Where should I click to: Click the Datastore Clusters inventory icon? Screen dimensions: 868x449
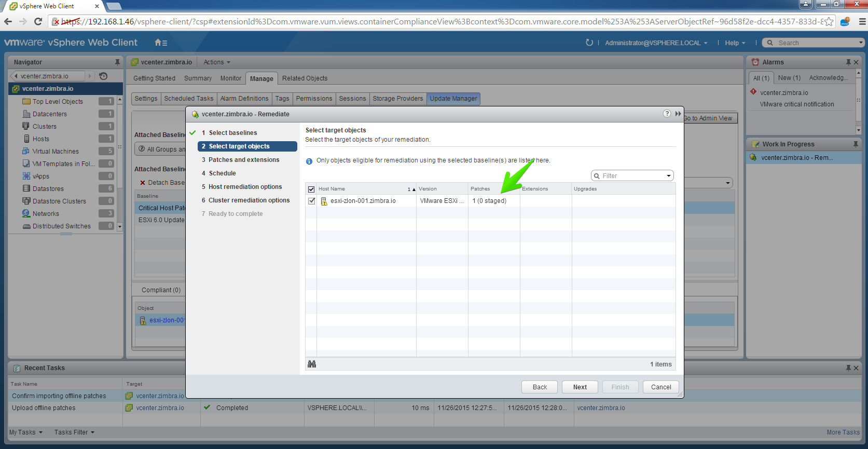pyautogui.click(x=26, y=201)
